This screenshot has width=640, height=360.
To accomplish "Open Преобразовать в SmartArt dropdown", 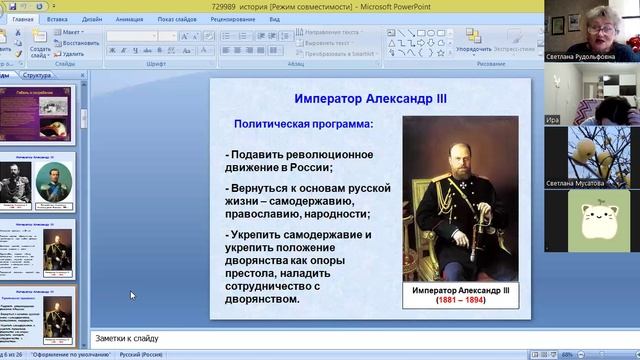I will 337,53.
